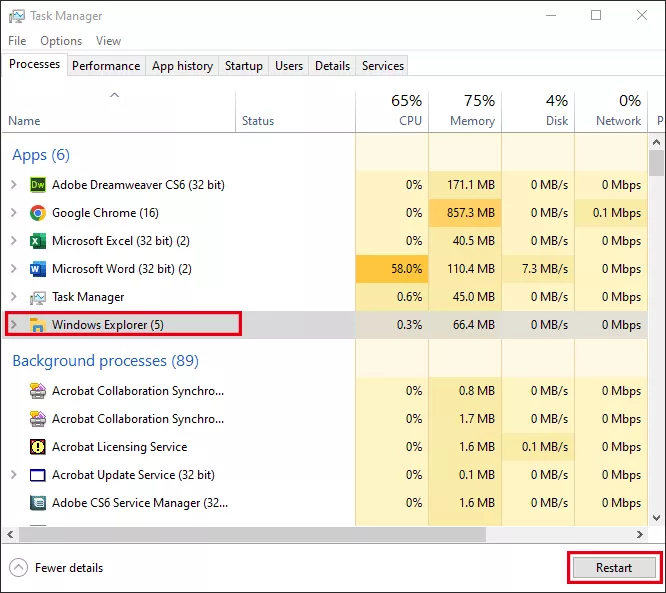Select Adobe CS6 Service Manager row text
666x593 pixels.
tap(140, 503)
